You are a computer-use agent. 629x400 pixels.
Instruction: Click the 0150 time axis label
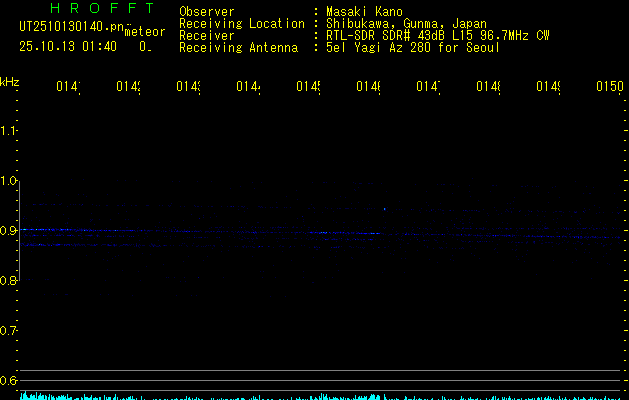click(610, 86)
